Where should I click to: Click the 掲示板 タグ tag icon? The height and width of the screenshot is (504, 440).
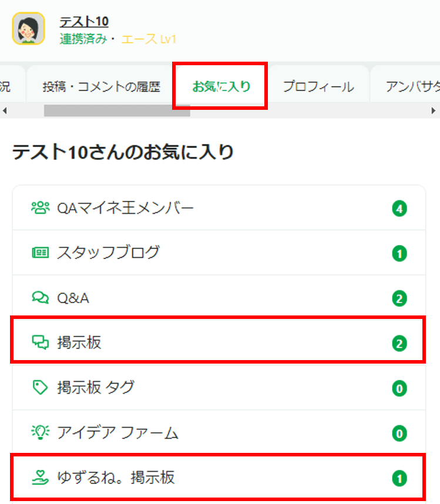[x=41, y=388]
